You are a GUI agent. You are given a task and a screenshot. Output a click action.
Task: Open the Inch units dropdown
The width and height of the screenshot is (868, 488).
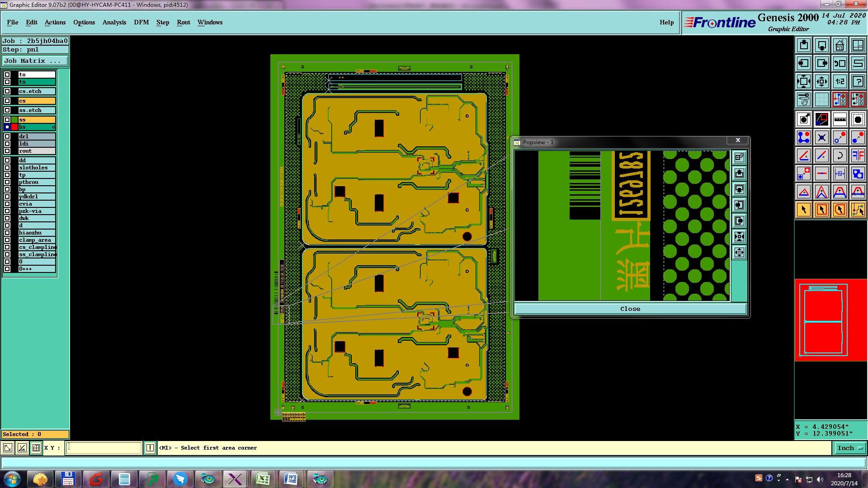[850, 448]
